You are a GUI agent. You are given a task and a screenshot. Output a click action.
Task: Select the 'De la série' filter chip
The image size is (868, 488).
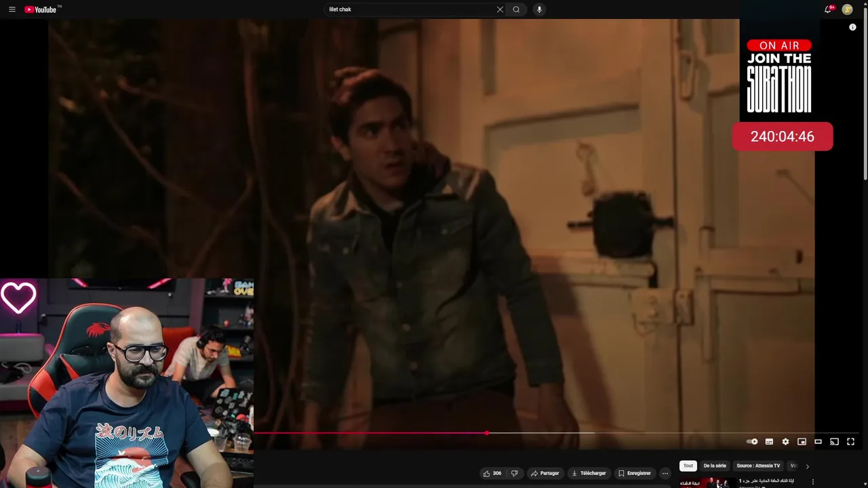point(715,466)
